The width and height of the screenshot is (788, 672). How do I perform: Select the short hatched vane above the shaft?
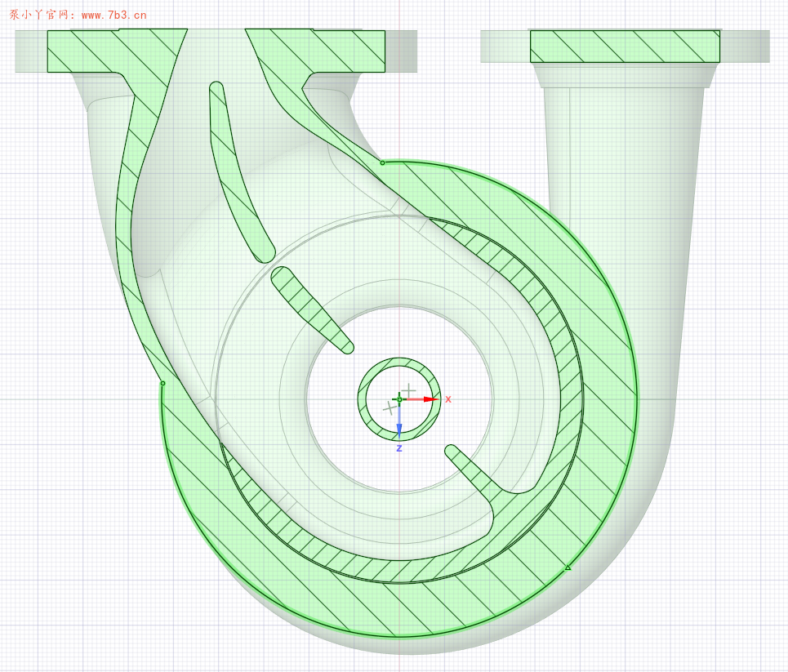coord(310,306)
